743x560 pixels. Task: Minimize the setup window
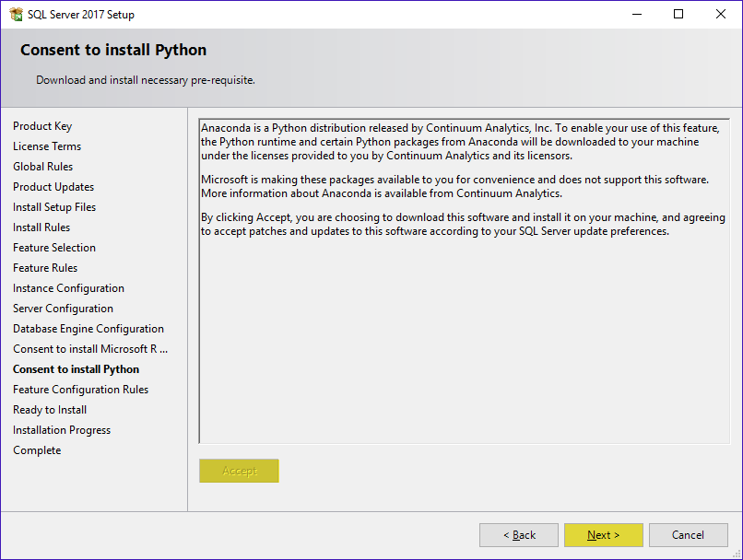[x=637, y=14]
